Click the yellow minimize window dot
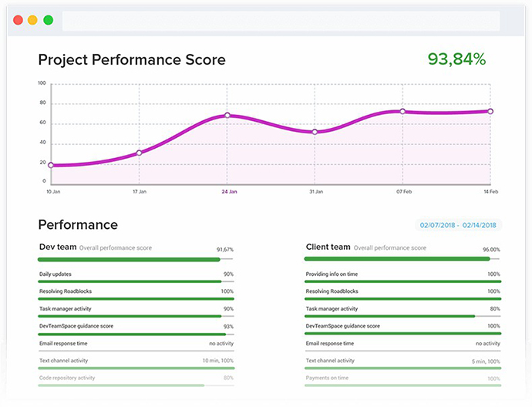Viewport: 532px width, 407px height. pyautogui.click(x=32, y=20)
